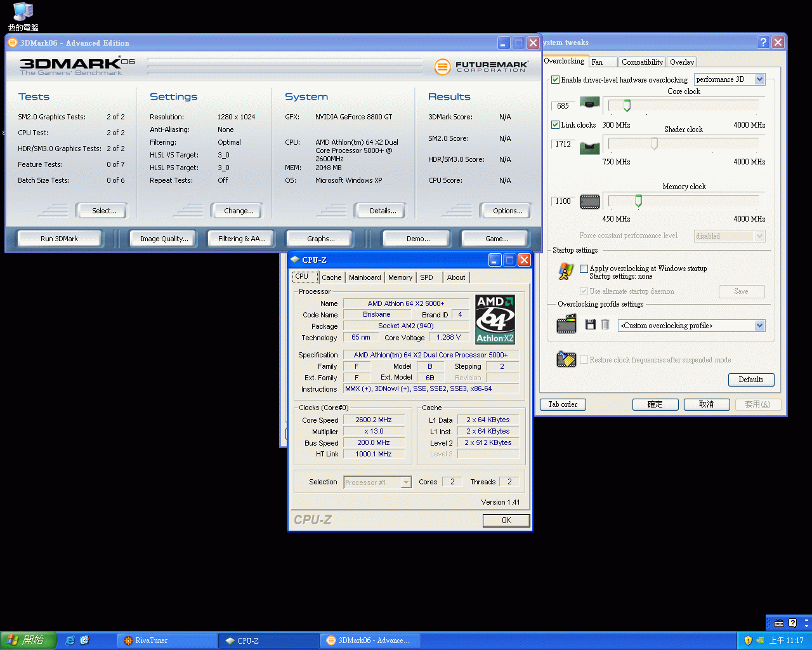Click the 確定 confirm button

(x=655, y=404)
